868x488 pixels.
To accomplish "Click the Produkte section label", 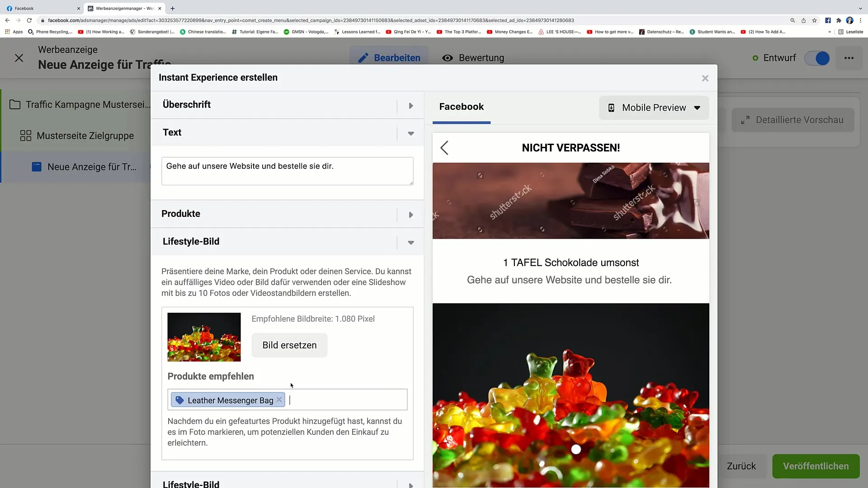I will pyautogui.click(x=181, y=214).
